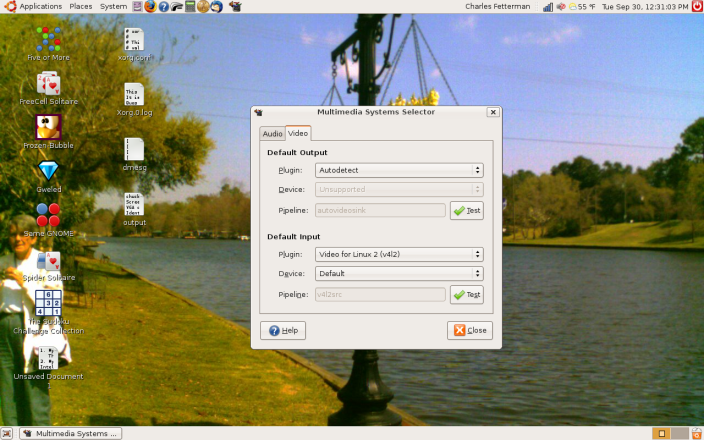Expand Default Output Plugin dropdown

pyautogui.click(x=399, y=171)
